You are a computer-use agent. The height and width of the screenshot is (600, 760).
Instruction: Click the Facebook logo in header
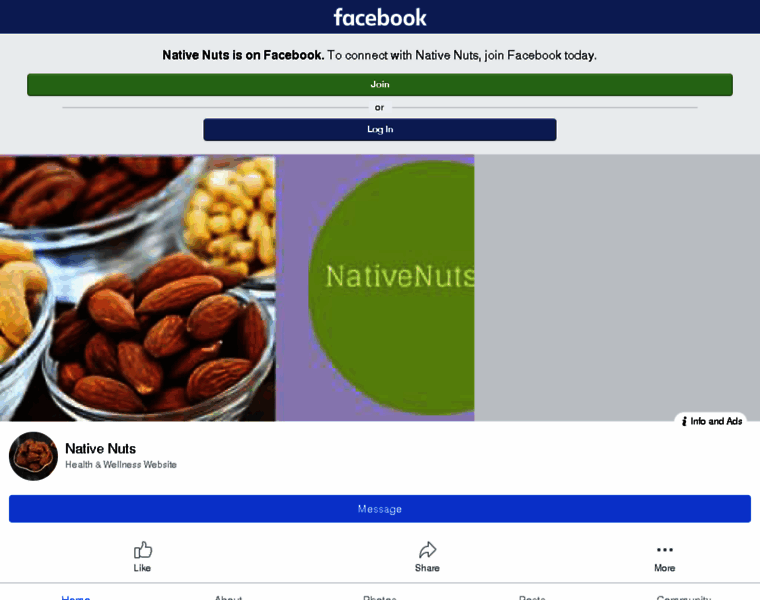coord(380,17)
